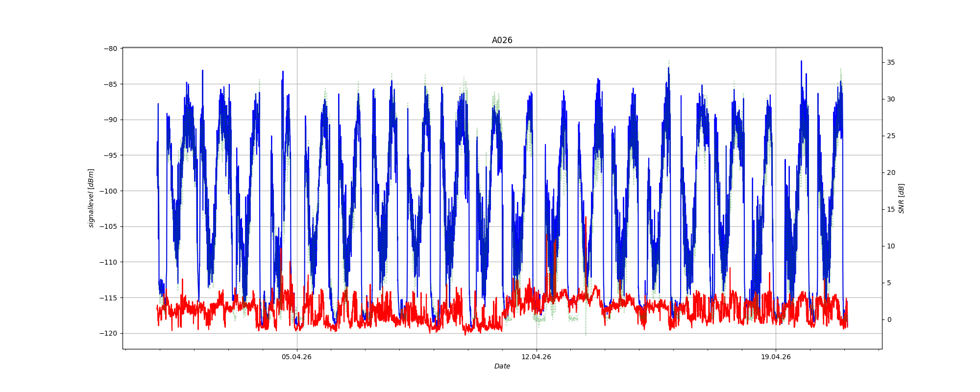
Task: Pick the 15 SNR tick label
Action: point(890,209)
